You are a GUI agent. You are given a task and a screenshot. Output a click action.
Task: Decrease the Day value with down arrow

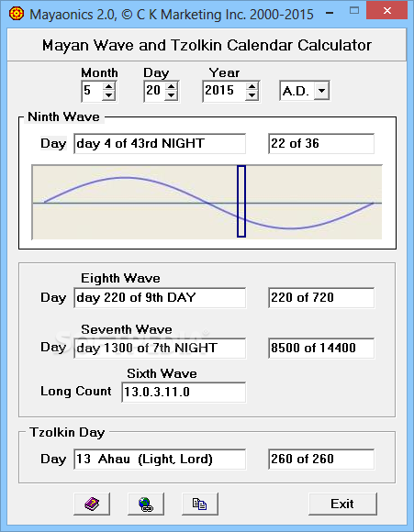(171, 95)
